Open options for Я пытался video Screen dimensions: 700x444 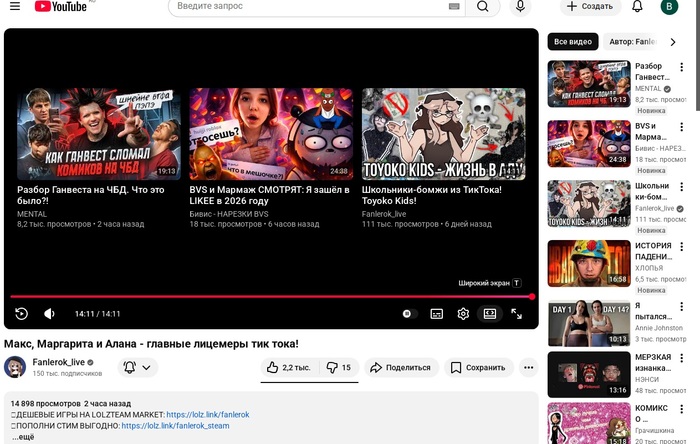tap(681, 306)
